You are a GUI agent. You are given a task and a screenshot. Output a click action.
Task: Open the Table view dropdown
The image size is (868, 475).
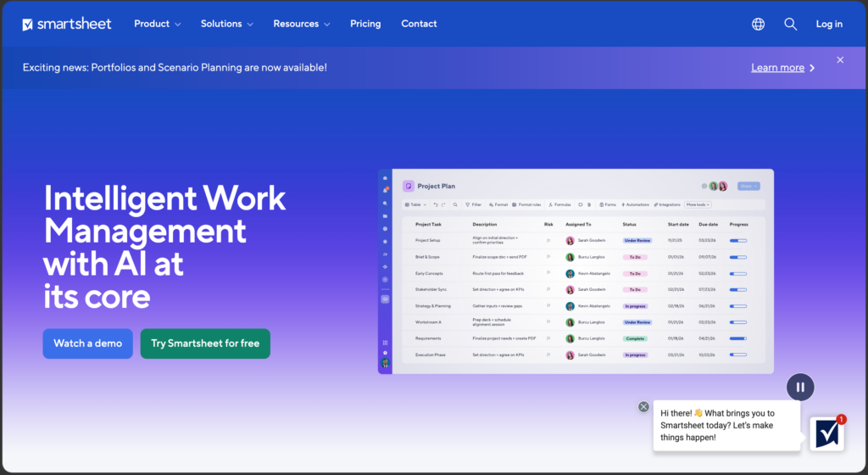415,204
